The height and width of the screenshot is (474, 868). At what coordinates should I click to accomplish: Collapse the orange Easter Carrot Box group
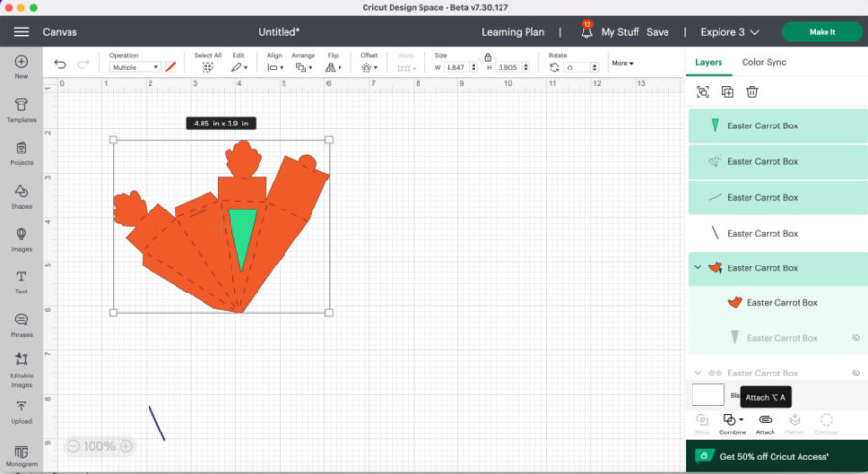[697, 267]
